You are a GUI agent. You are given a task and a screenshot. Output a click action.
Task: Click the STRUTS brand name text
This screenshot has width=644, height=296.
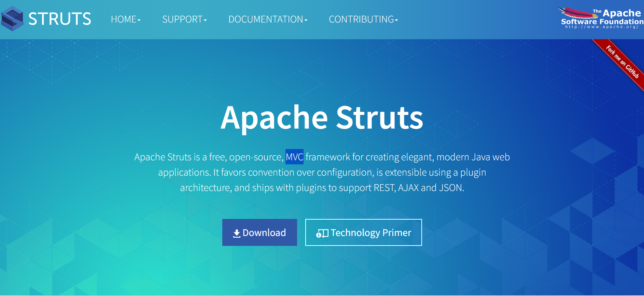click(x=60, y=19)
